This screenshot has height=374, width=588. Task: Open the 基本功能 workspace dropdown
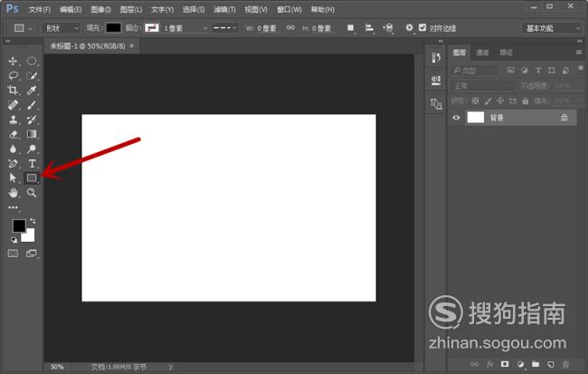click(x=553, y=28)
